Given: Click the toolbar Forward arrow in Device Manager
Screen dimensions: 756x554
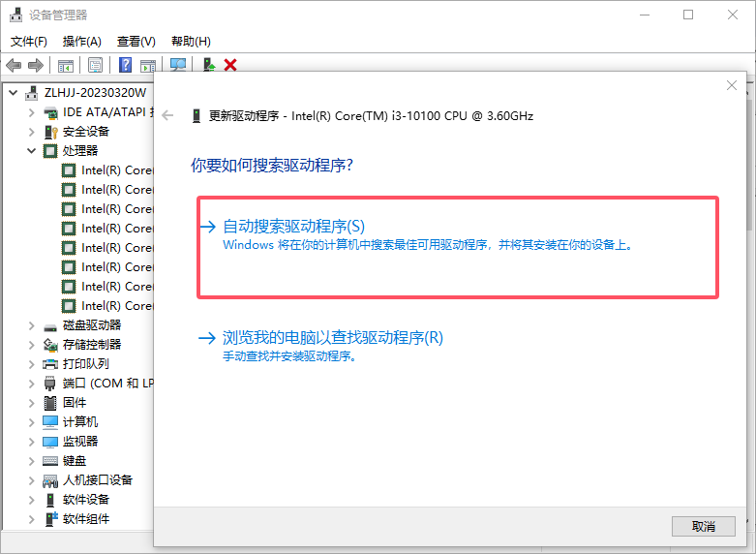Looking at the screenshot, I should click(36, 65).
